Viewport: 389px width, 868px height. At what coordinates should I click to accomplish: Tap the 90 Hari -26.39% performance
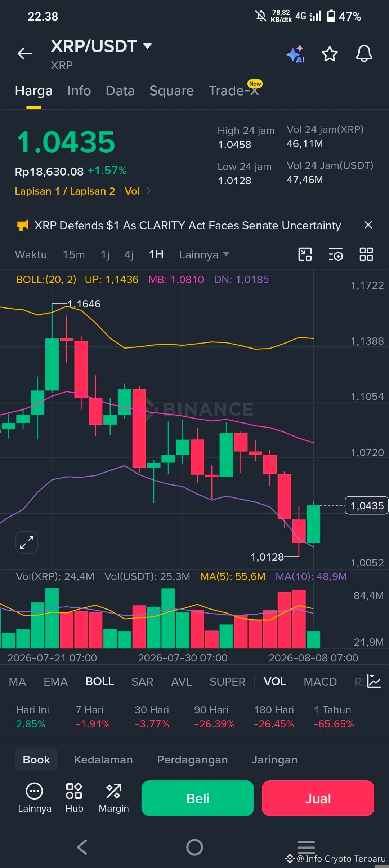pyautogui.click(x=214, y=717)
